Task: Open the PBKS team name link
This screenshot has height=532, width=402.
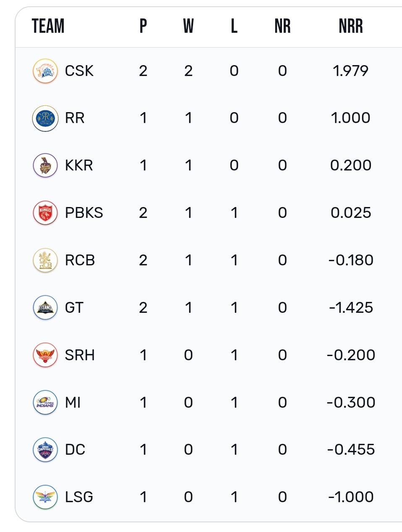Action: click(84, 213)
